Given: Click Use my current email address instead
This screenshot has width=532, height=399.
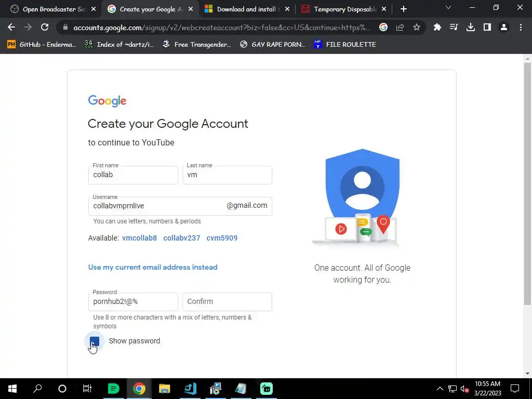Looking at the screenshot, I should coord(153,268).
